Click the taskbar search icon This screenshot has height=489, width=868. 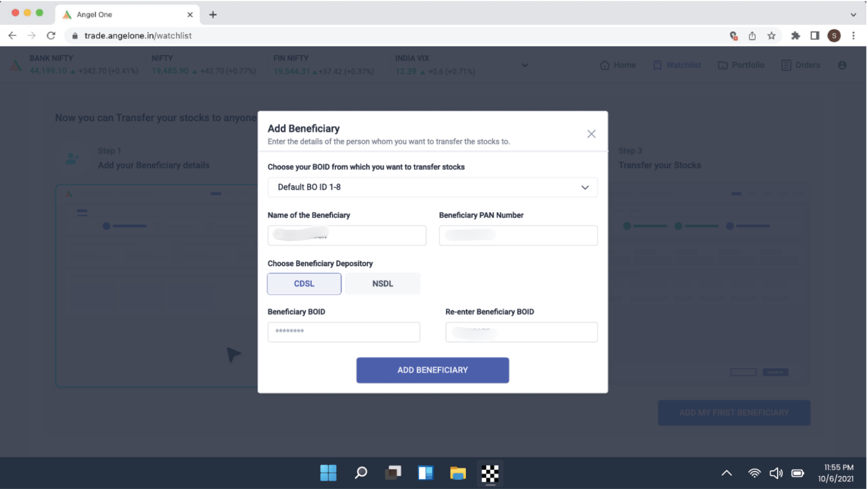(x=361, y=473)
